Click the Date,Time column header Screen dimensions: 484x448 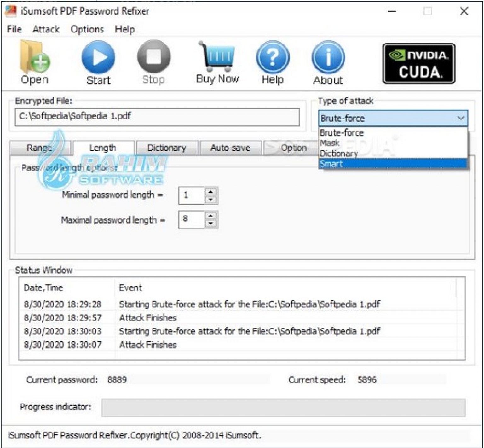click(66, 288)
